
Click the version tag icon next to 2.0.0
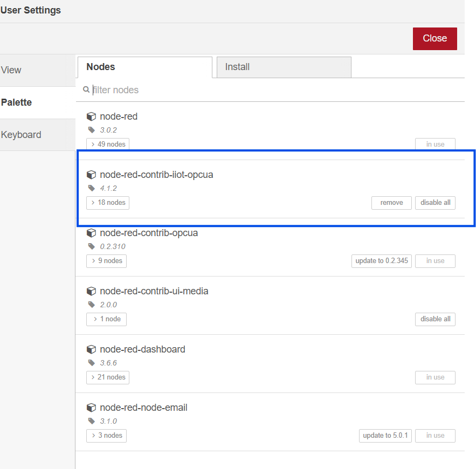[92, 305]
